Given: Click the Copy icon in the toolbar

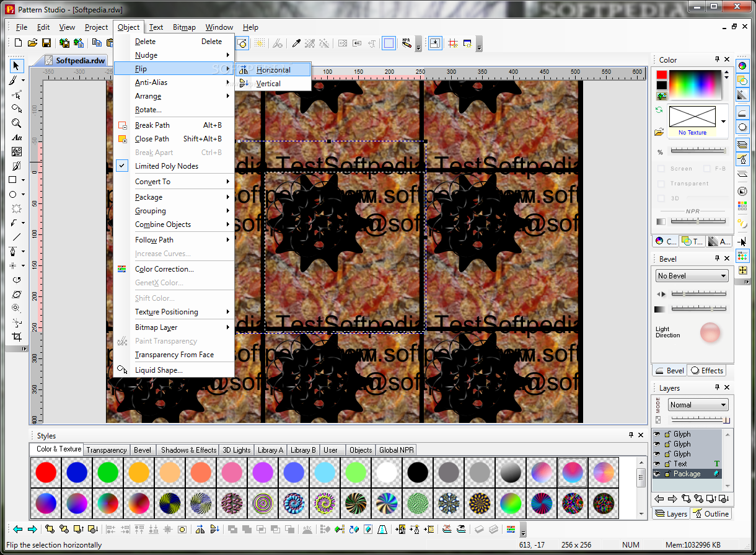Looking at the screenshot, I should pos(97,43).
